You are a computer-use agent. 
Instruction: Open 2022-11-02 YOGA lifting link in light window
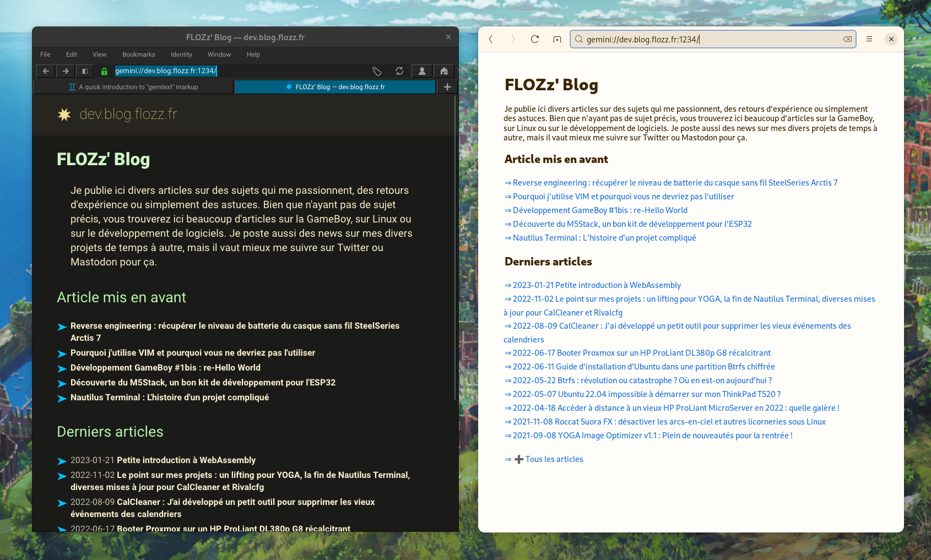(x=690, y=306)
